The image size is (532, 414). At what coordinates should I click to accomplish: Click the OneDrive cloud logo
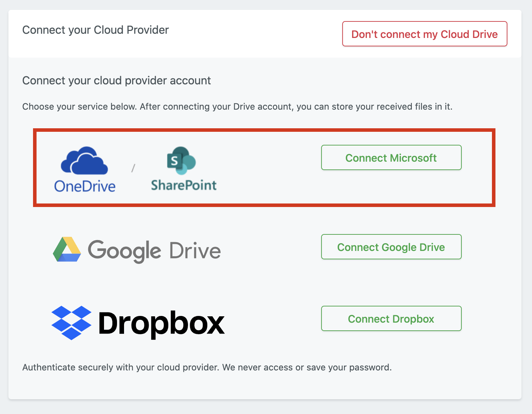point(85,169)
